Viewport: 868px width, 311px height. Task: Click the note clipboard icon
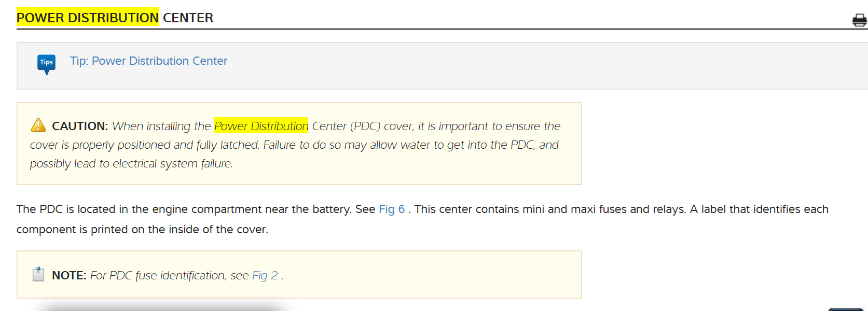click(x=38, y=274)
